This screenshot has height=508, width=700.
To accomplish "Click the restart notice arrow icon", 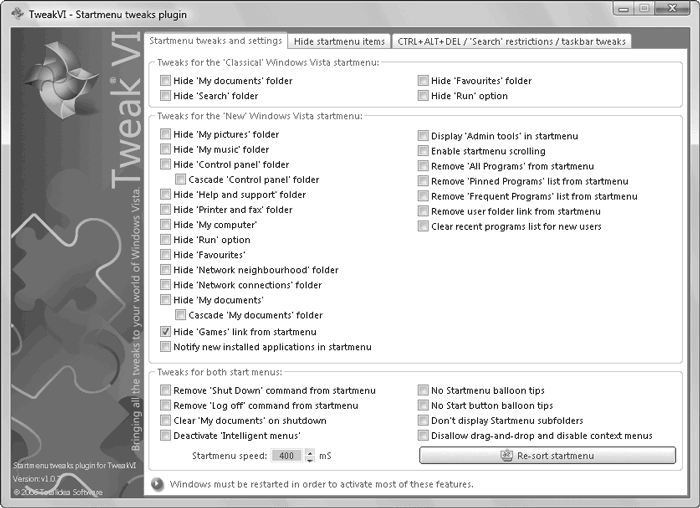I will [x=158, y=484].
